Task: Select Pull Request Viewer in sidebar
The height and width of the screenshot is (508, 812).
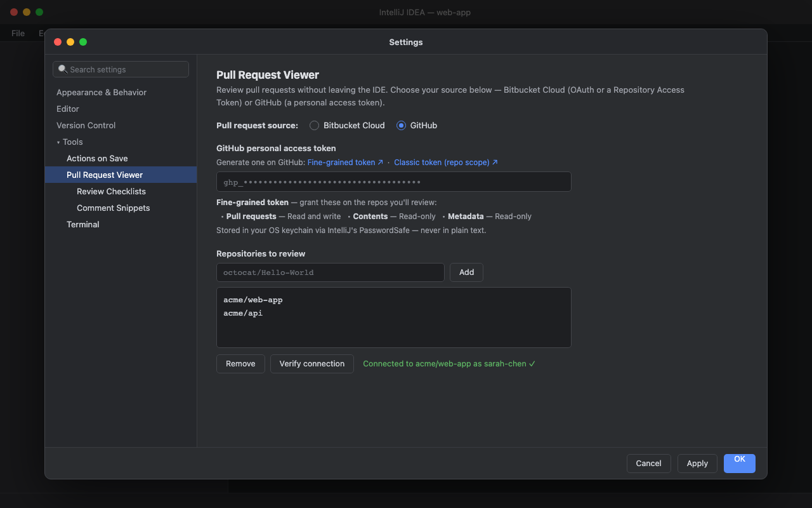Action: pyautogui.click(x=121, y=175)
